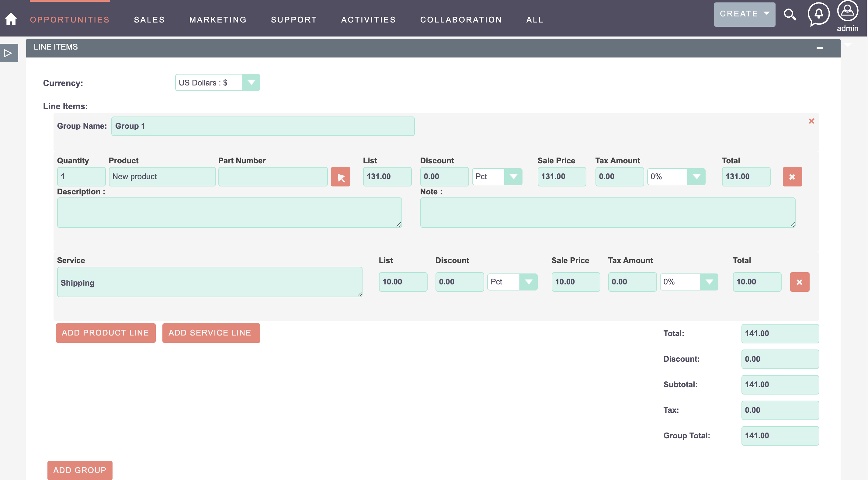Expand the shipping discount type dropdown
Image resolution: width=868 pixels, height=480 pixels.
[x=529, y=282]
